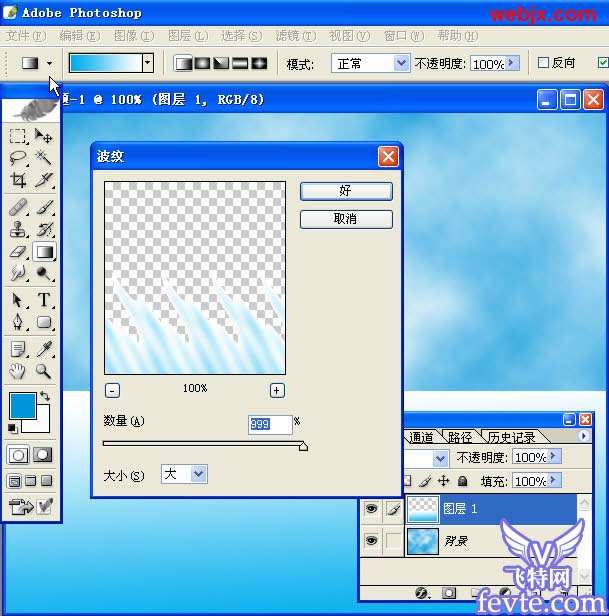Viewport: 609px width, 616px height.
Task: Open the 模式 blend mode dropdown
Action: (x=401, y=63)
